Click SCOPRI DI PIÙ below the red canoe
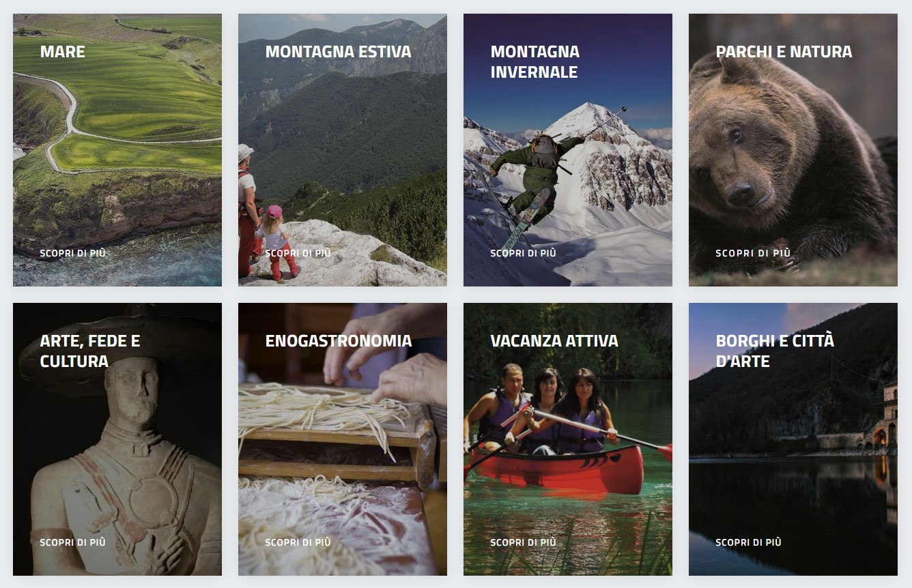The image size is (912, 588). coord(524,542)
